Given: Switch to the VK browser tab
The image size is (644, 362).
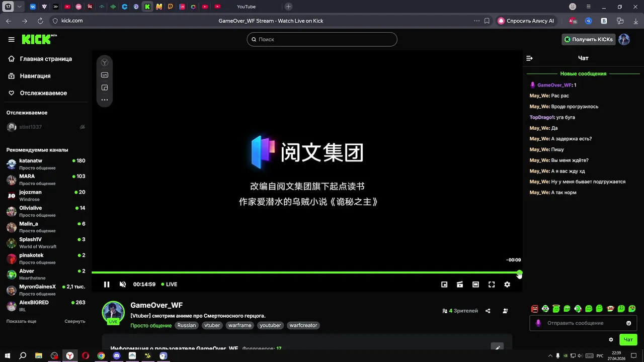Looking at the screenshot, I should tap(33, 7).
